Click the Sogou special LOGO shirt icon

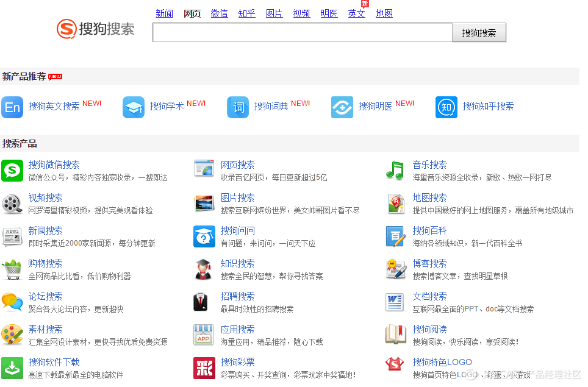coord(395,363)
